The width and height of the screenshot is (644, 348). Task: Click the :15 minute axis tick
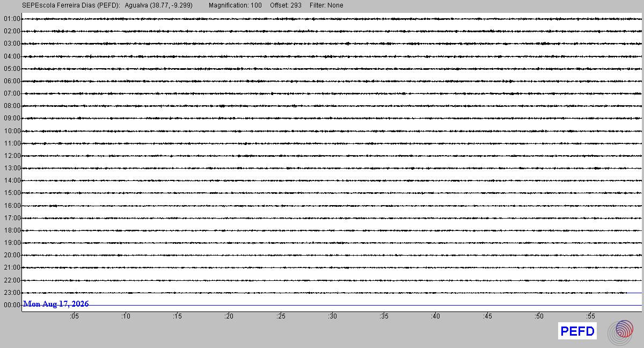[178, 317]
